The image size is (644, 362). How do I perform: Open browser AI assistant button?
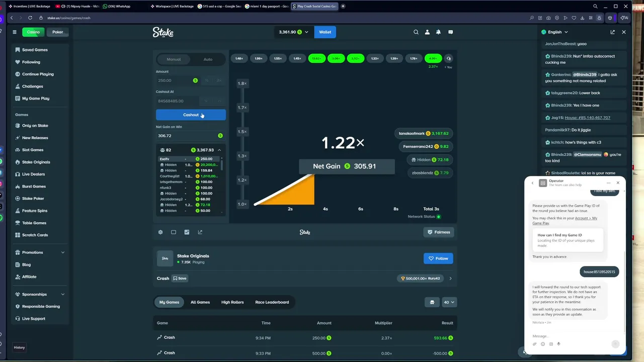pyautogui.click(x=624, y=18)
